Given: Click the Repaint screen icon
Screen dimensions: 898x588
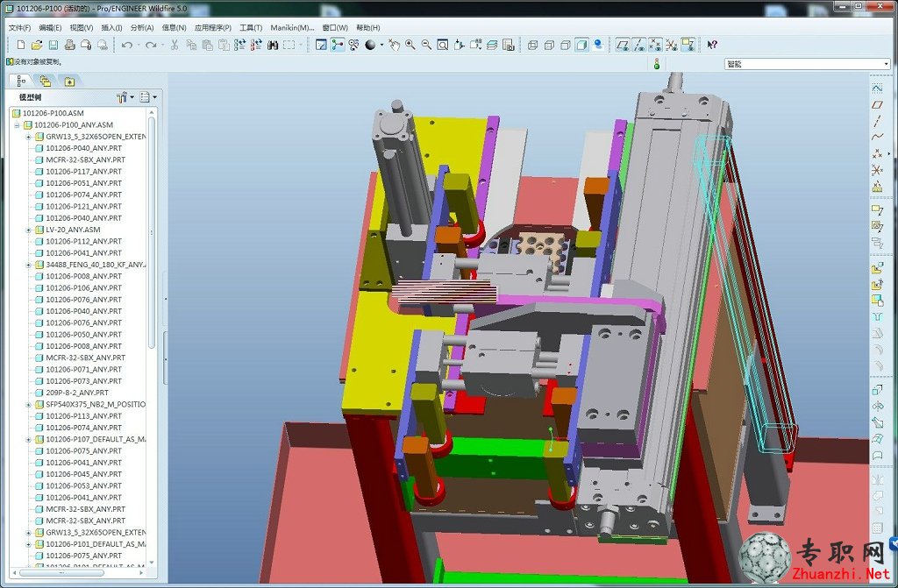Looking at the screenshot, I should click(x=321, y=45).
